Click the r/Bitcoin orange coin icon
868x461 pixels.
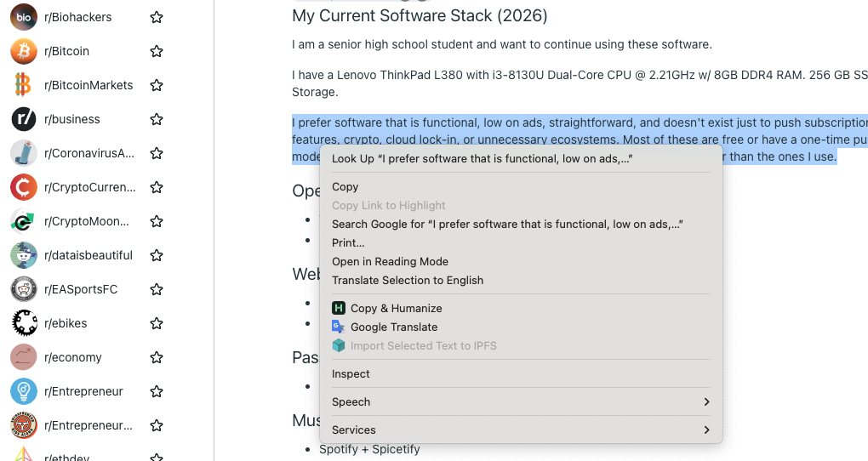coord(24,51)
